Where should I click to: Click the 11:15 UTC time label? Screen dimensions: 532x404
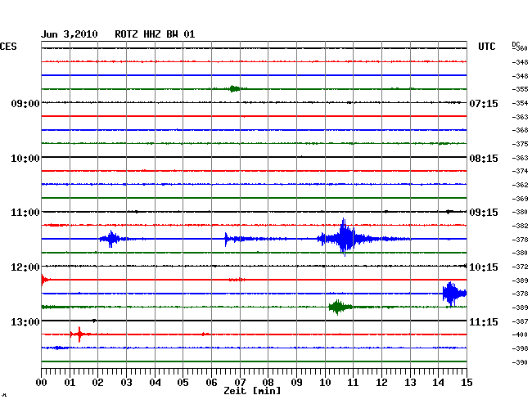[484, 321]
